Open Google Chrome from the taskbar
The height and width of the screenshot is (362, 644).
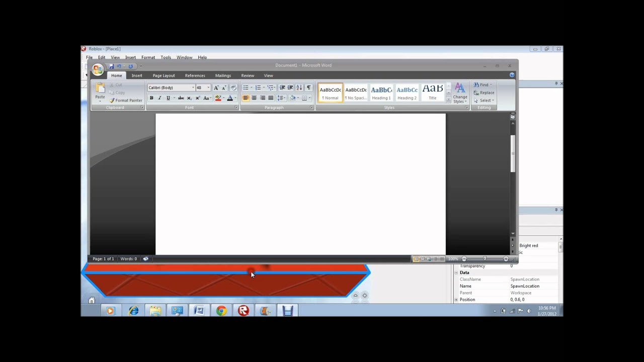click(221, 311)
